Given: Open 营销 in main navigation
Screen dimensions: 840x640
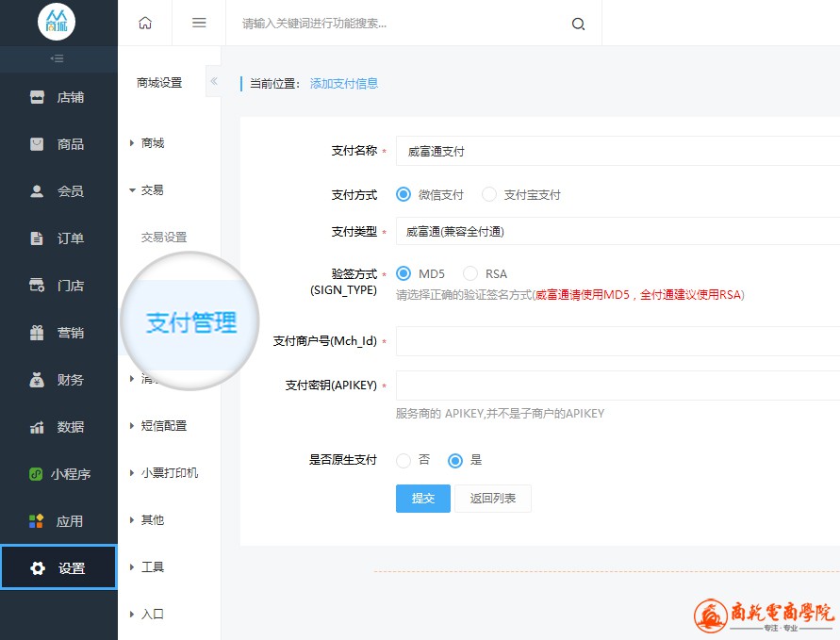Looking at the screenshot, I should point(59,333).
